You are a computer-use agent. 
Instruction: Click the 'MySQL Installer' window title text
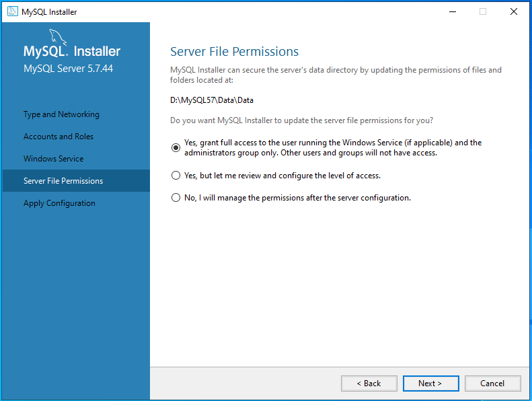pos(49,12)
